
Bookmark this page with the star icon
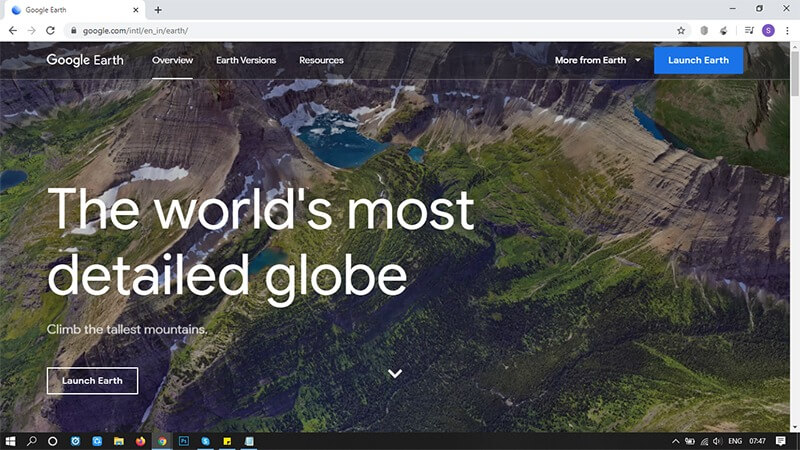(681, 31)
